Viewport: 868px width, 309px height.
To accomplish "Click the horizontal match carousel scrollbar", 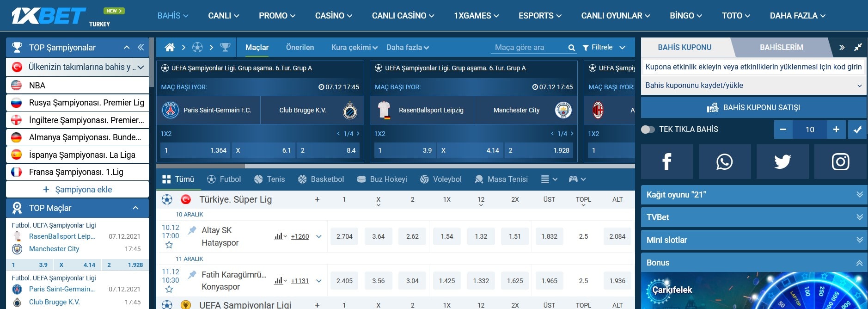I will (x=201, y=166).
